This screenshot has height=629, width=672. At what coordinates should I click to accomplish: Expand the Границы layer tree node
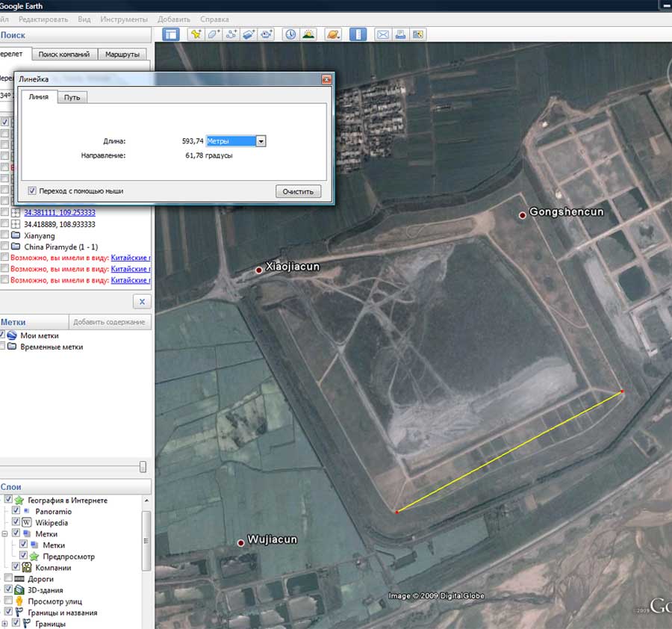(5, 624)
